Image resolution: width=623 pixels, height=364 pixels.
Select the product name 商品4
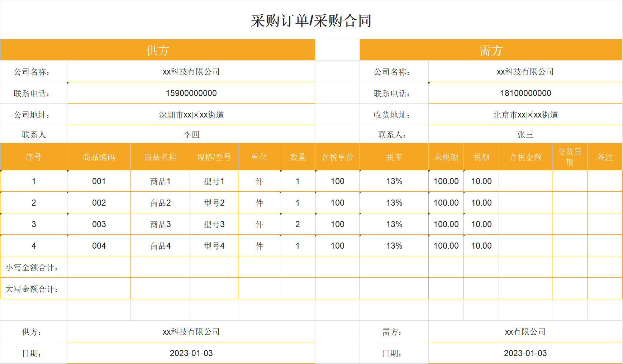[160, 246]
